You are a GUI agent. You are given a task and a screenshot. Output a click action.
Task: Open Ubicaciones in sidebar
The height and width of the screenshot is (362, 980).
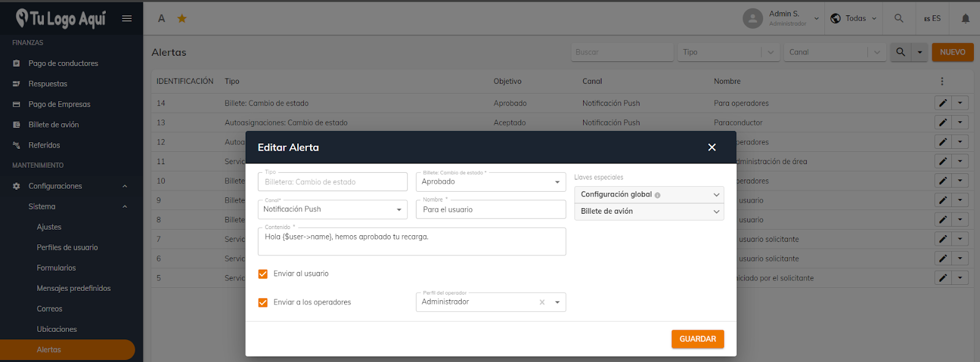pos(57,330)
